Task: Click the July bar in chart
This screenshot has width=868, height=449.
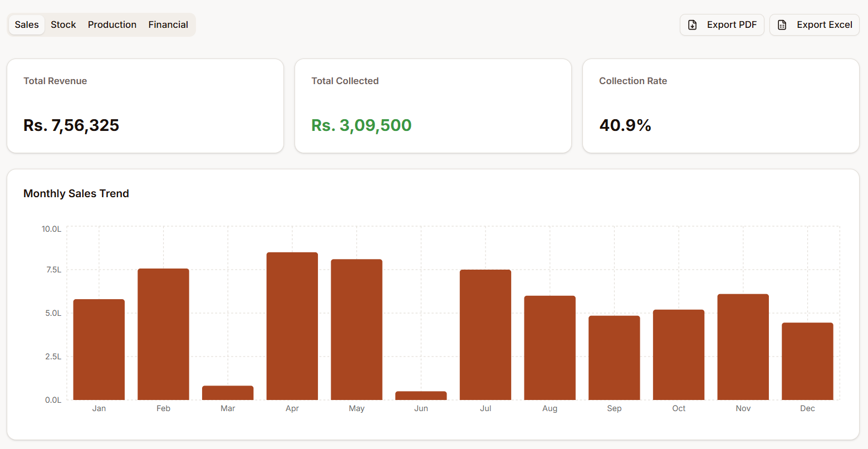Action: click(486, 335)
